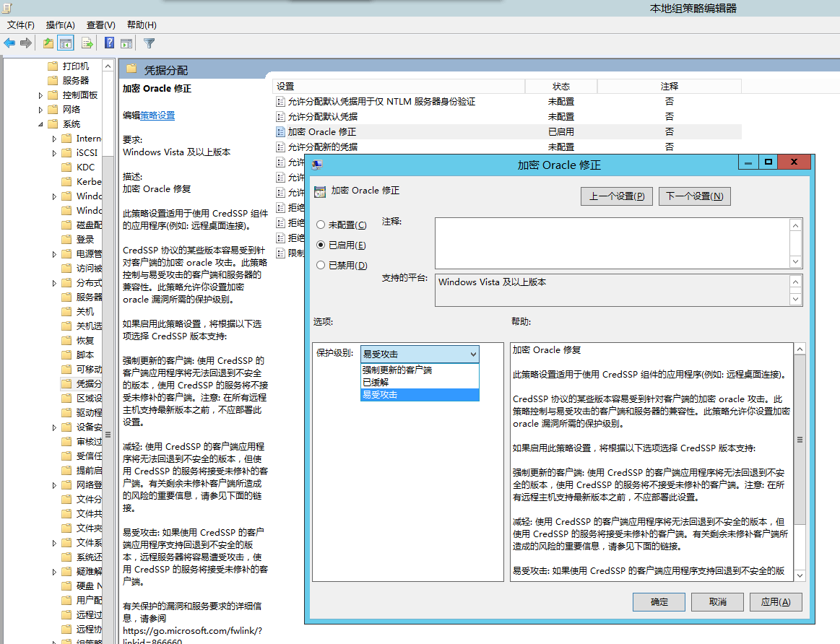Click the help pane scroll-down arrow
840x644 pixels.
800,575
